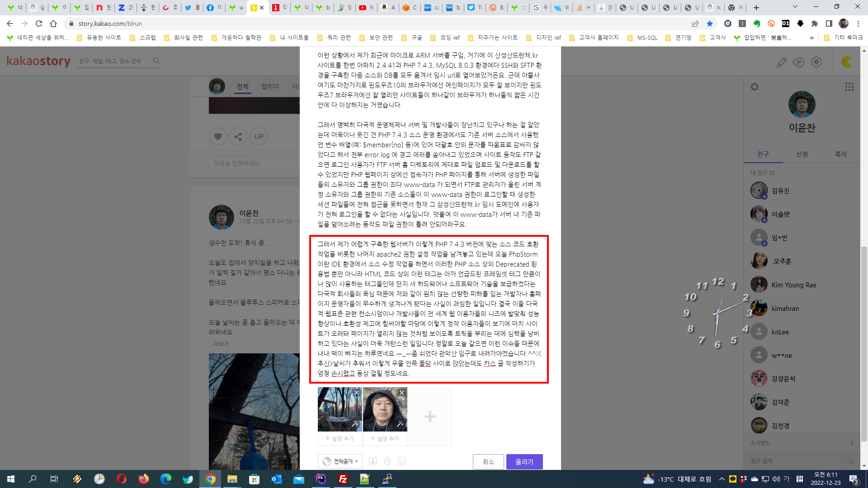Open the 전체 profile tab
Screen dimensions: 868x488
tap(243, 86)
